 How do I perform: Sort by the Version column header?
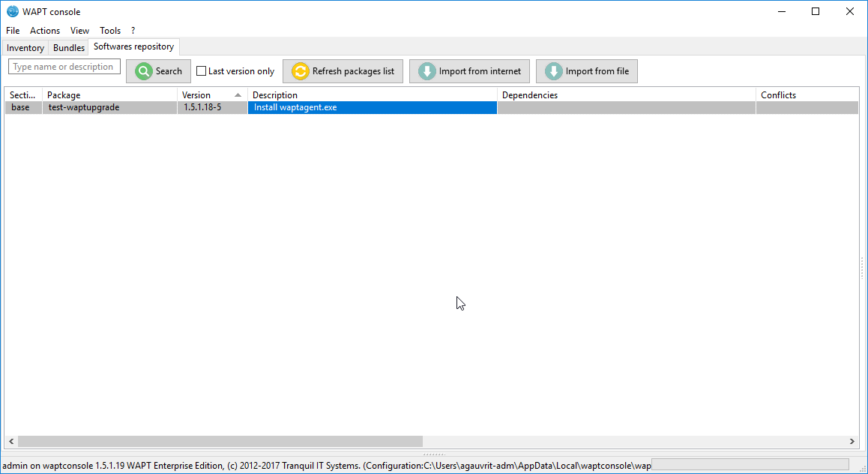point(212,95)
